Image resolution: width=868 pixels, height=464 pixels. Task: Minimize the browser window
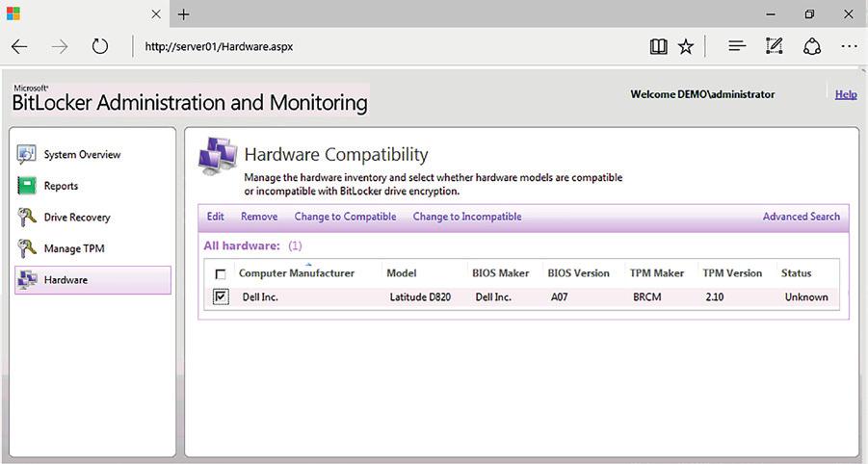770,14
